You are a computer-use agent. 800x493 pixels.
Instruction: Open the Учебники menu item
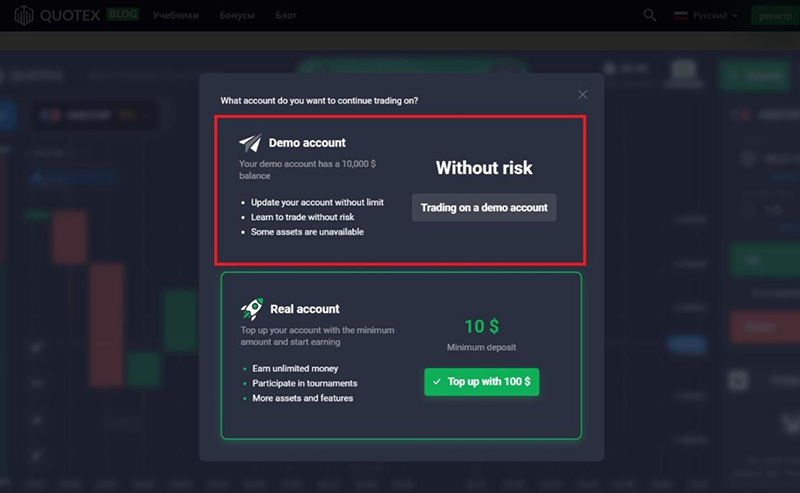(176, 15)
